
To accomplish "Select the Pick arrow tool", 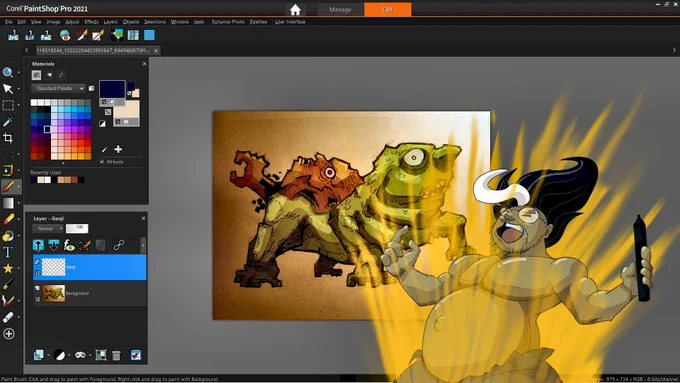I will pos(8,89).
